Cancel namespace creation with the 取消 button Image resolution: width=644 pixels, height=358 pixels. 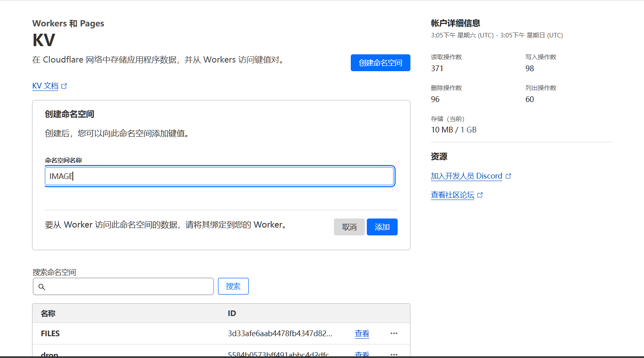point(349,227)
